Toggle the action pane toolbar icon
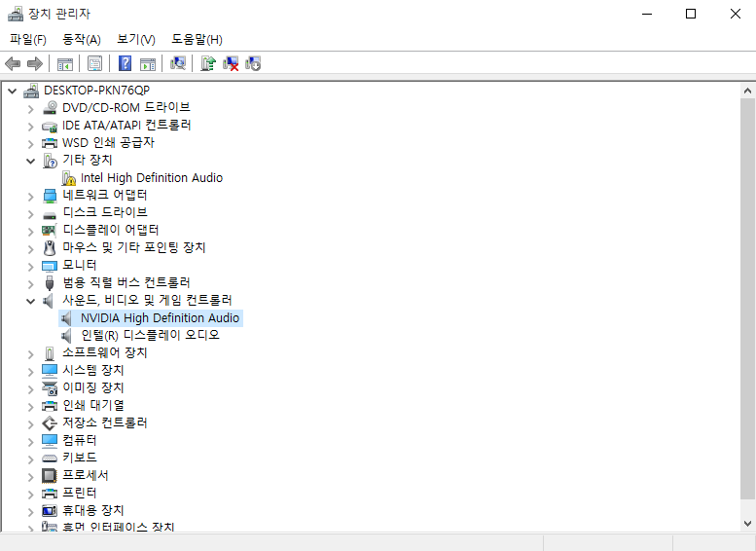The width and height of the screenshot is (756, 551). [x=148, y=63]
